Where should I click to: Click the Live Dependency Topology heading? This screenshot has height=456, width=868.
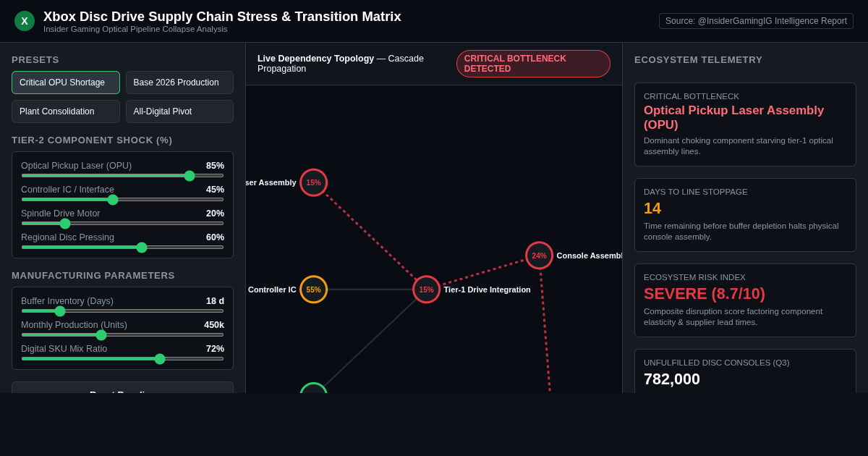click(316, 59)
